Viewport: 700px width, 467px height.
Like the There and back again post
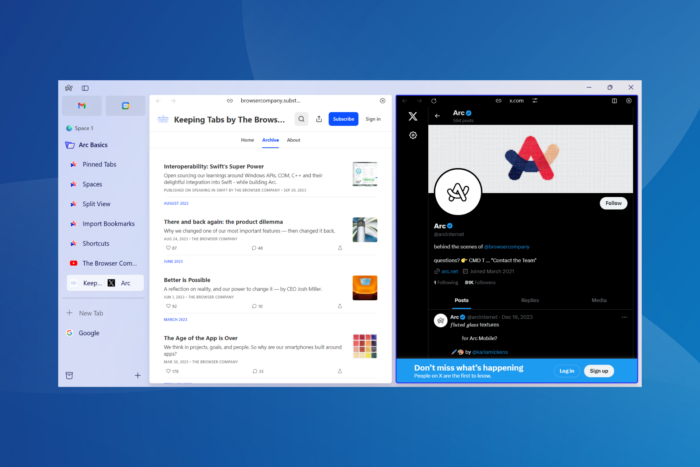(x=171, y=248)
